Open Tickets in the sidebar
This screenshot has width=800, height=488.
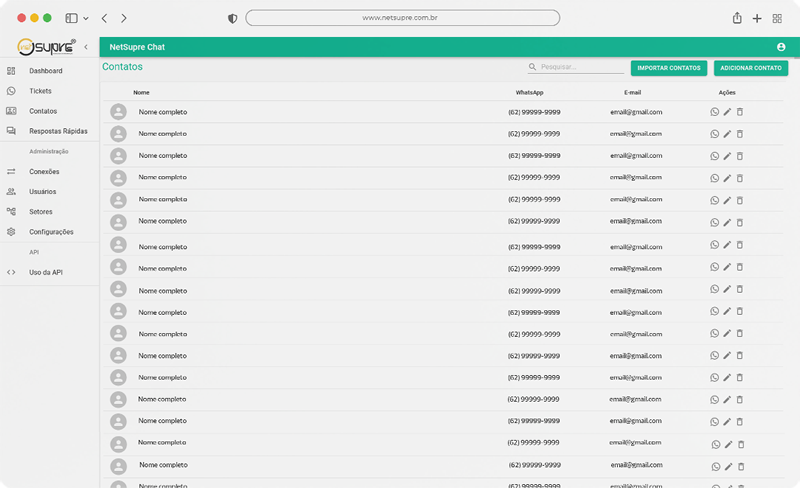tap(40, 91)
